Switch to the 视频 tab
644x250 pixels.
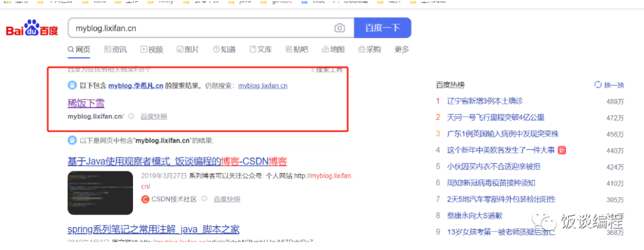151,50
